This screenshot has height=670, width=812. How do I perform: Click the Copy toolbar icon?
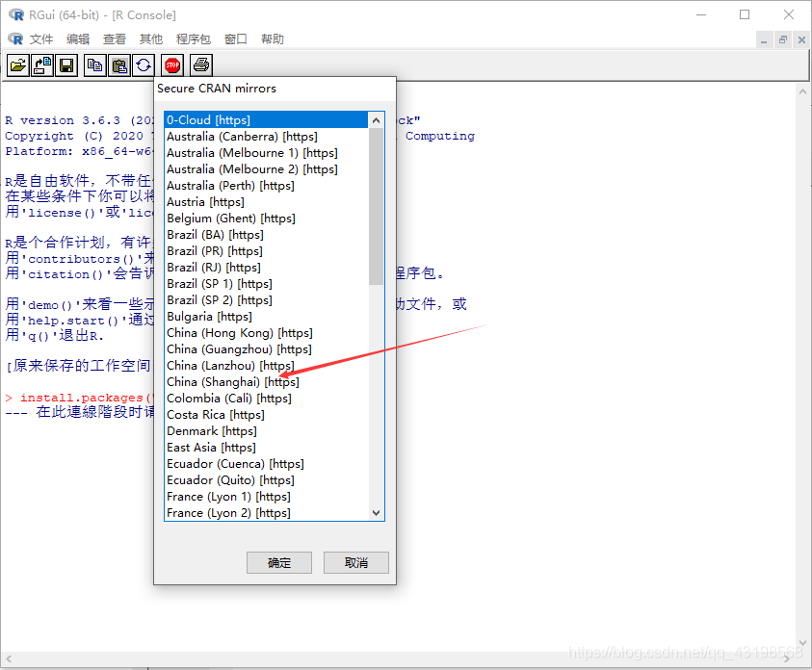pos(94,65)
